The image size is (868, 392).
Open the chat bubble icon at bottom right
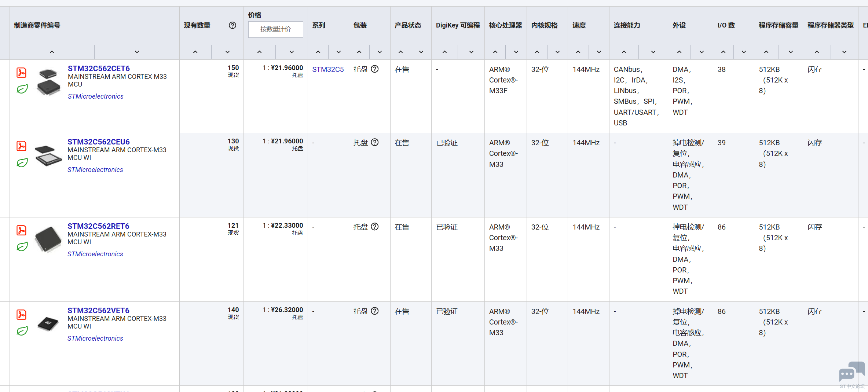(851, 372)
